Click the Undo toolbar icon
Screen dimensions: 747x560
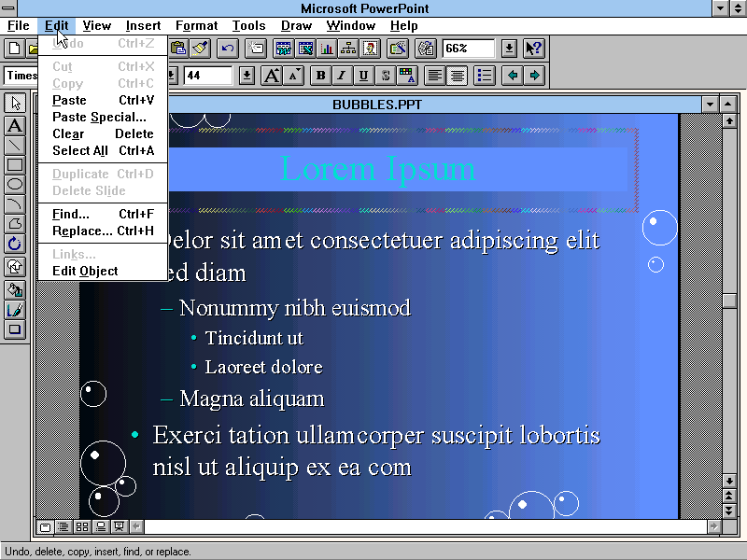(226, 48)
